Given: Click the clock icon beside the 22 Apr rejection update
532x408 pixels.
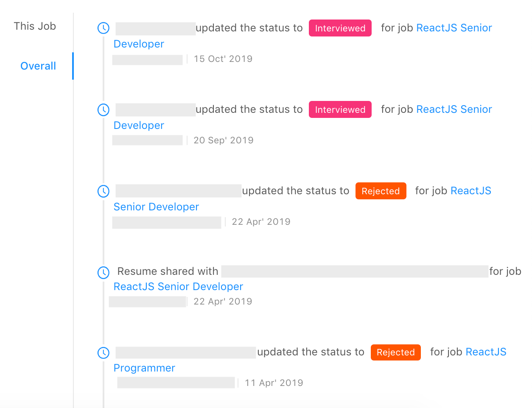Looking at the screenshot, I should tap(103, 191).
